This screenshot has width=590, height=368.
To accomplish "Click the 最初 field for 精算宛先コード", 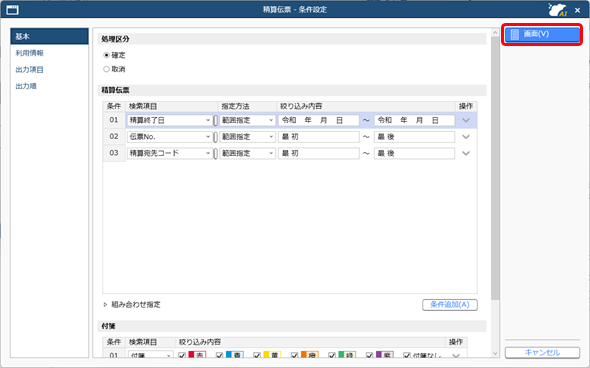I will [x=319, y=154].
